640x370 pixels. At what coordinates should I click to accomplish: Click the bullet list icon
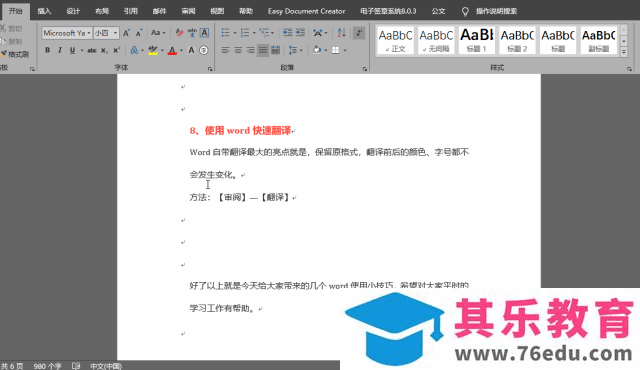[225, 33]
